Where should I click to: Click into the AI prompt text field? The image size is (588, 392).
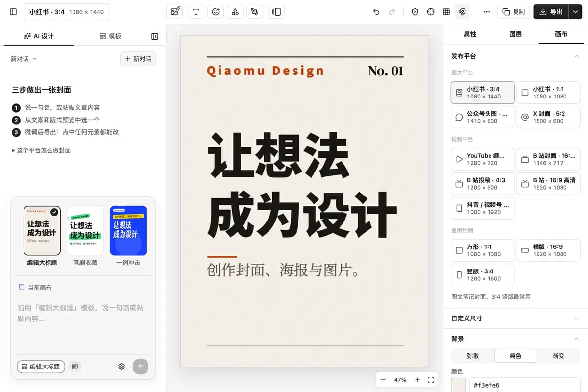point(83,326)
